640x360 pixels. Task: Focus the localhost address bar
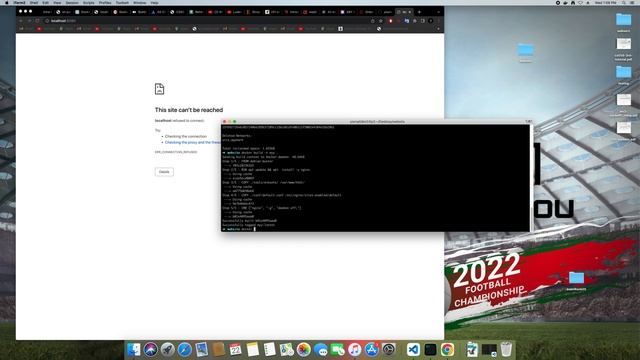click(x=206, y=21)
